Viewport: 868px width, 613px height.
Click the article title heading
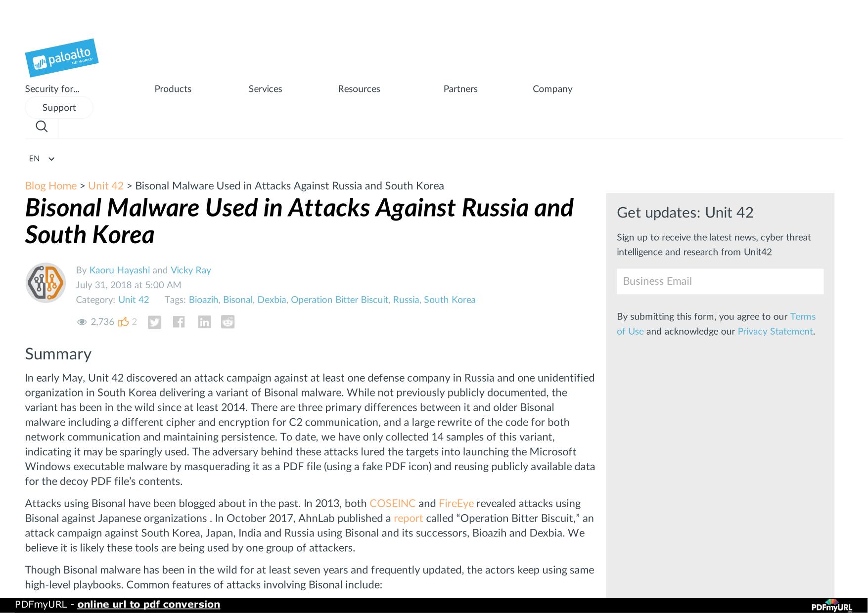point(299,221)
